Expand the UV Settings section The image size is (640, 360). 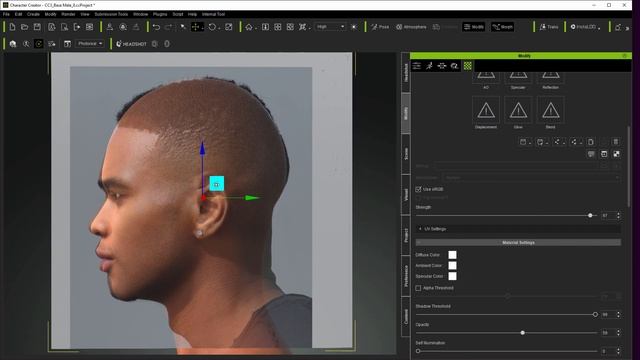coord(518,229)
